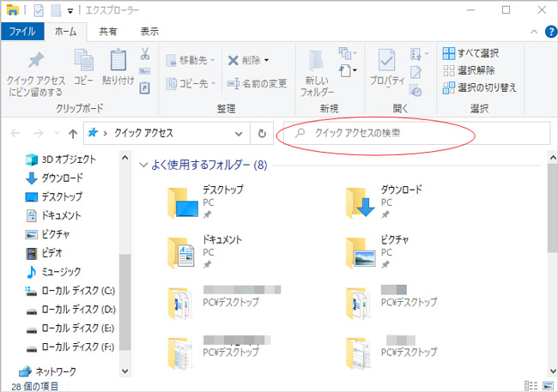Open the Delete (削除) dropdown arrow
The width and height of the screenshot is (558, 392).
click(266, 60)
